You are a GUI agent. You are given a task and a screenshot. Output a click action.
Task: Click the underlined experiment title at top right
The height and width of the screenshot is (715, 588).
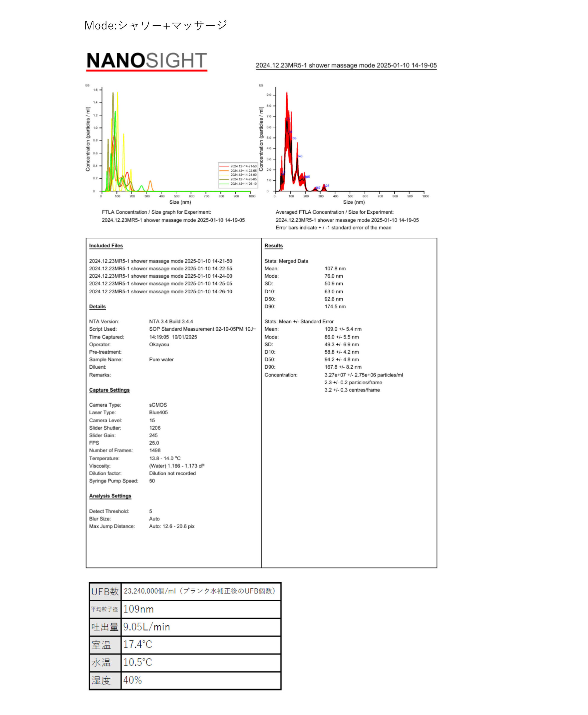click(x=346, y=65)
